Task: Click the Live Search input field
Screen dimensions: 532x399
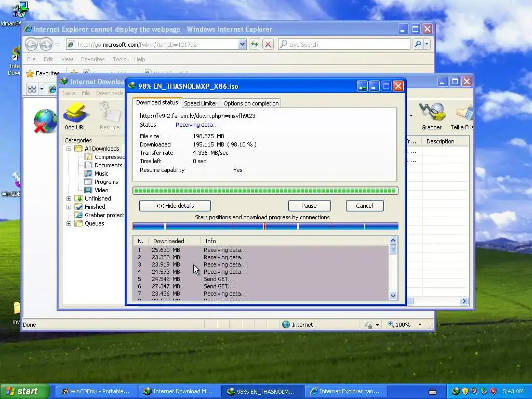Action: (x=344, y=45)
